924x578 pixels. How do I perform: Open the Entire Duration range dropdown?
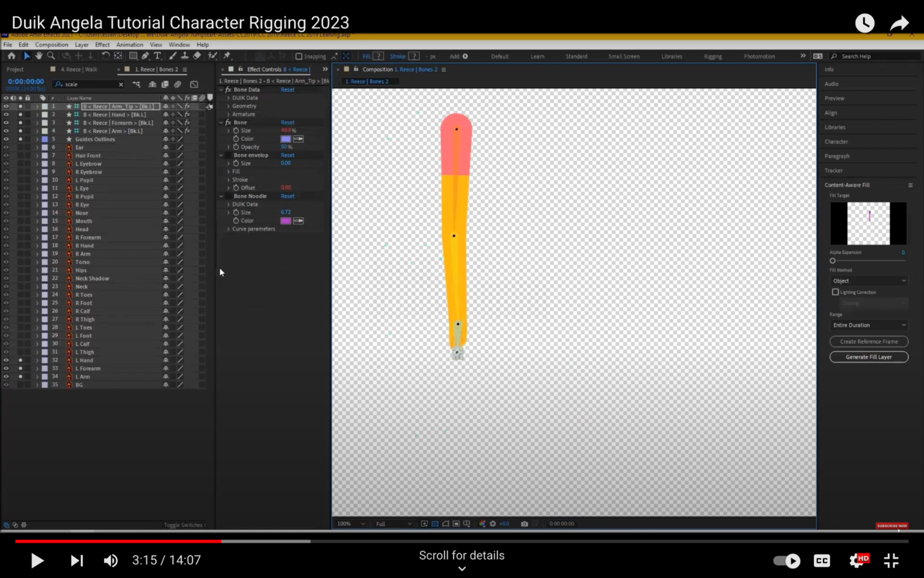[x=869, y=325]
